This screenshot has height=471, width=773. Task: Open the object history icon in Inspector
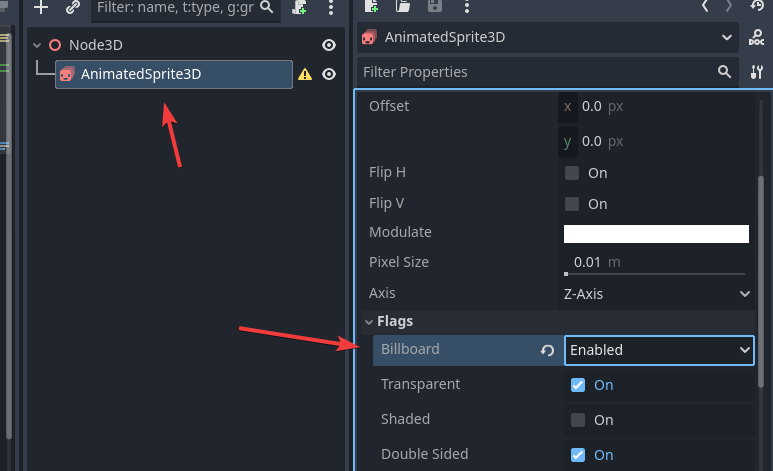click(x=757, y=6)
